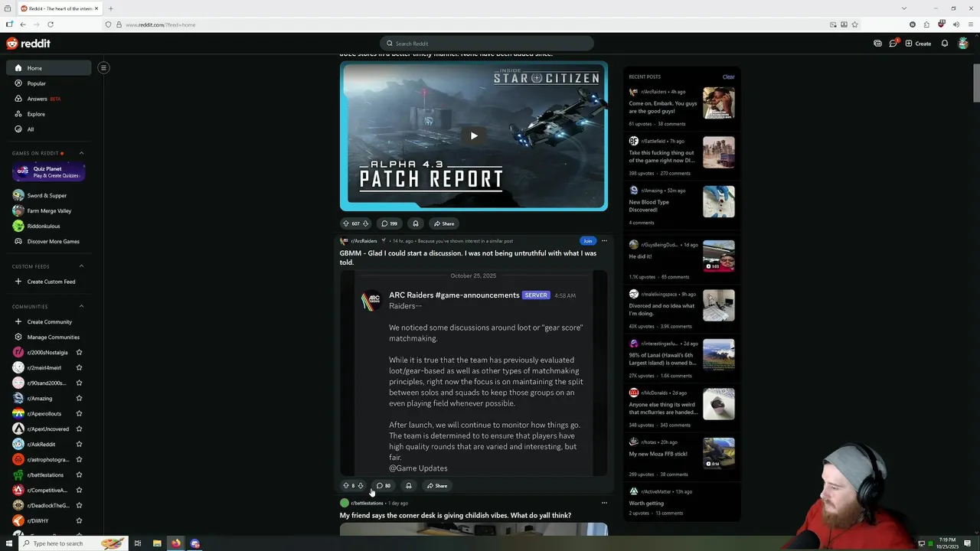Join the r/ArcRaiders community
The height and width of the screenshot is (551, 980).
[x=587, y=241]
